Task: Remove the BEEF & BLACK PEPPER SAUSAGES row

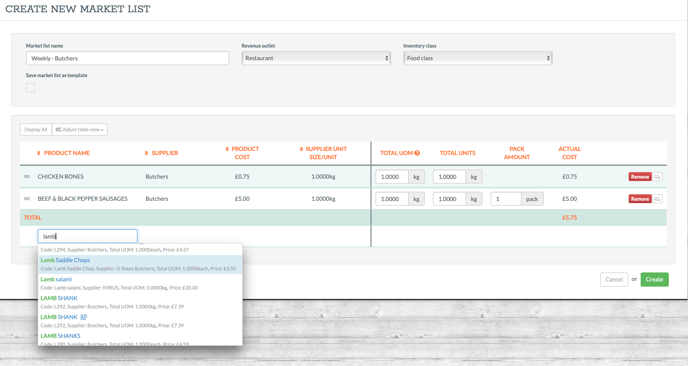Action: 640,199
